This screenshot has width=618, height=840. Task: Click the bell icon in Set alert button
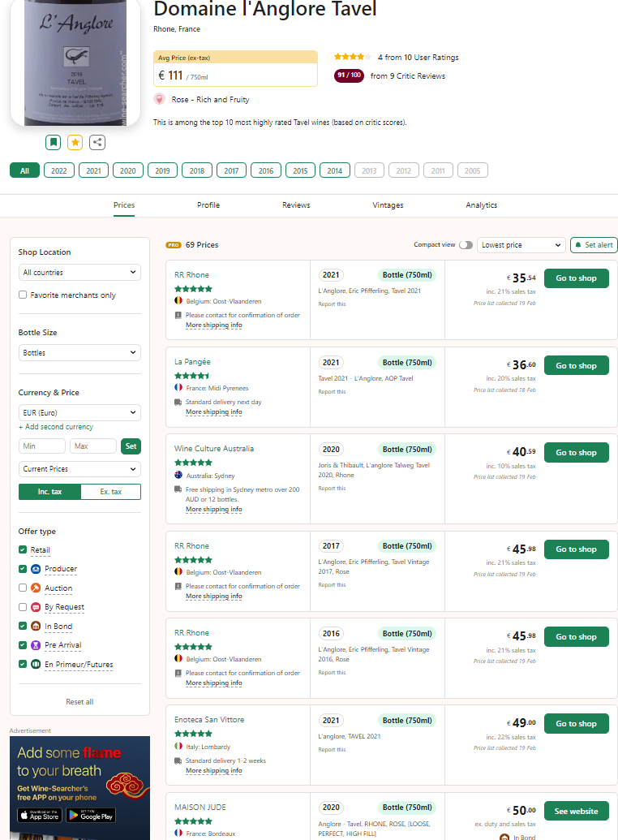pos(578,245)
